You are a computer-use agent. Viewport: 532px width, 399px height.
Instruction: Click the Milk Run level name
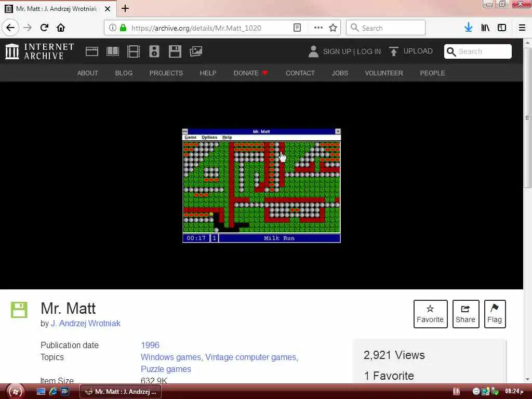[279, 238]
